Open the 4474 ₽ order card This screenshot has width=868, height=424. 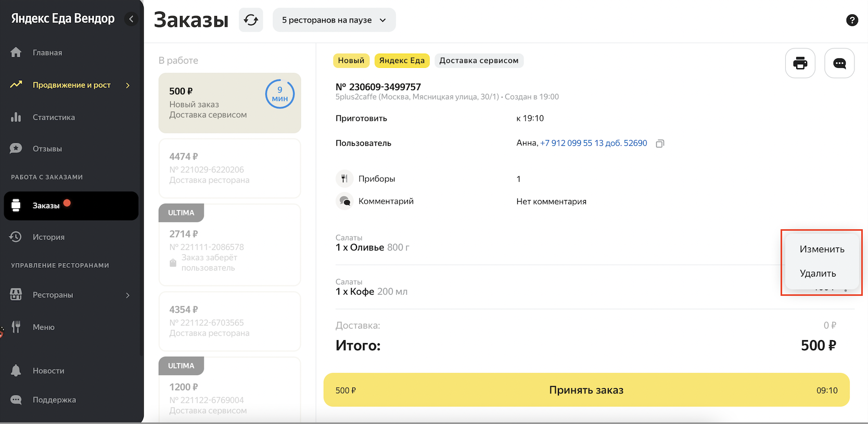[x=229, y=168]
